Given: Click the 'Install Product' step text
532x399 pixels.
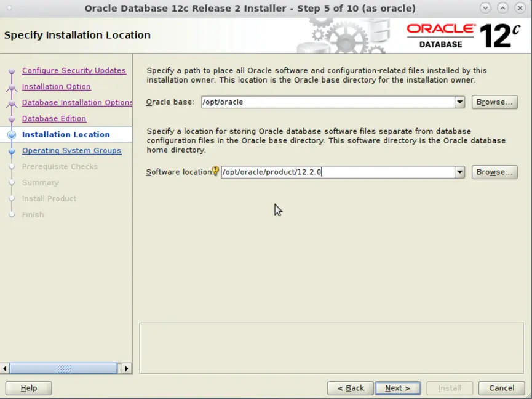Looking at the screenshot, I should (x=49, y=198).
